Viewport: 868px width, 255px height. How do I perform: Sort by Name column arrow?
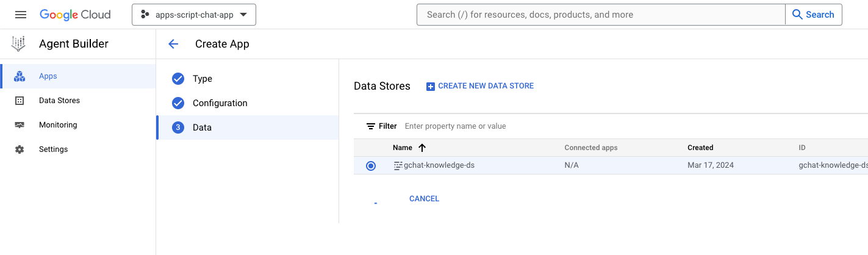point(422,148)
